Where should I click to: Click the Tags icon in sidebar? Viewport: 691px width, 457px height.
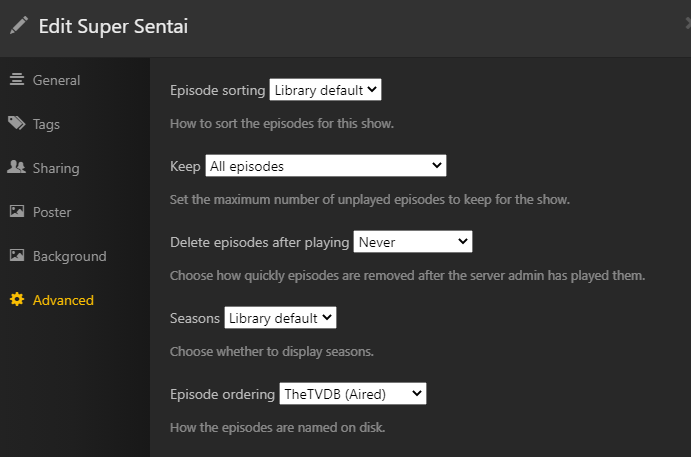click(x=17, y=124)
